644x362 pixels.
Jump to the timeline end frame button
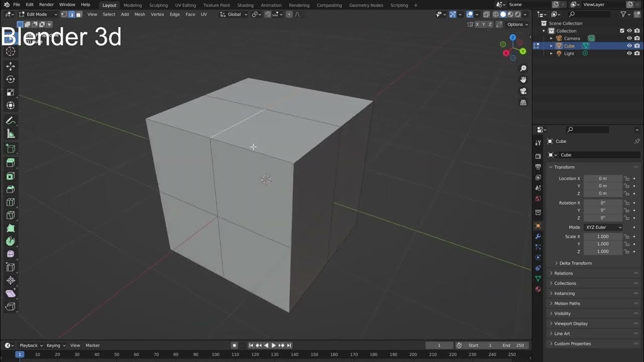click(289, 345)
